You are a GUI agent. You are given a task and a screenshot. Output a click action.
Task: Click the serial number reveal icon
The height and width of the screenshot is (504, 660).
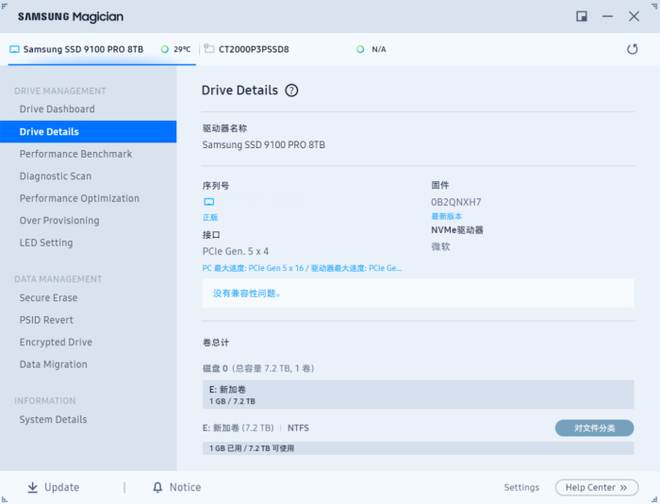point(209,202)
